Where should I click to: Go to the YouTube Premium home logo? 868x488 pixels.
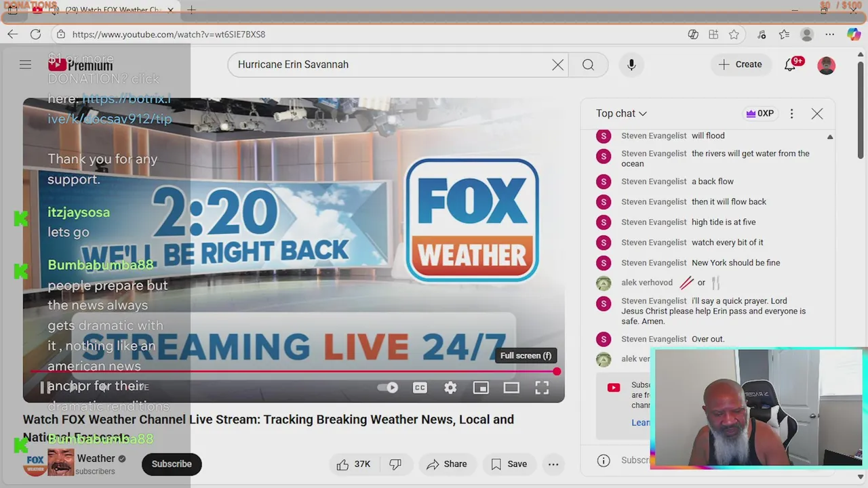pos(80,65)
